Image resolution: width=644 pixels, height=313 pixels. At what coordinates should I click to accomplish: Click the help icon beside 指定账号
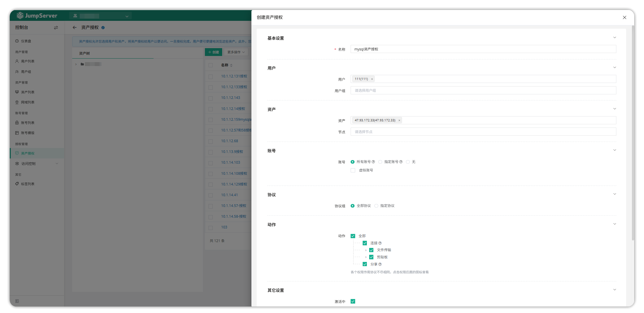[x=401, y=162]
